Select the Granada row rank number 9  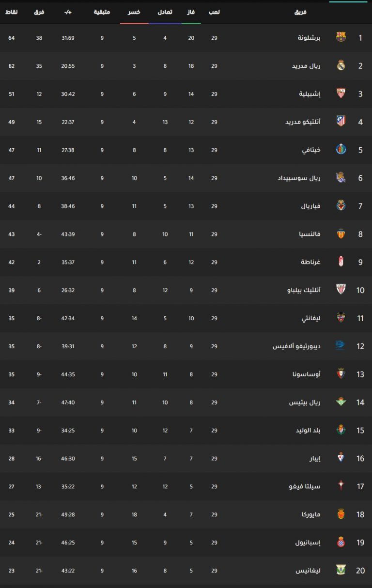tap(360, 262)
